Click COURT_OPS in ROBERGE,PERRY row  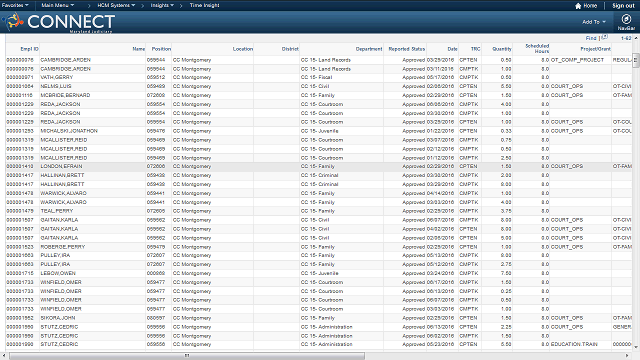tap(567, 247)
